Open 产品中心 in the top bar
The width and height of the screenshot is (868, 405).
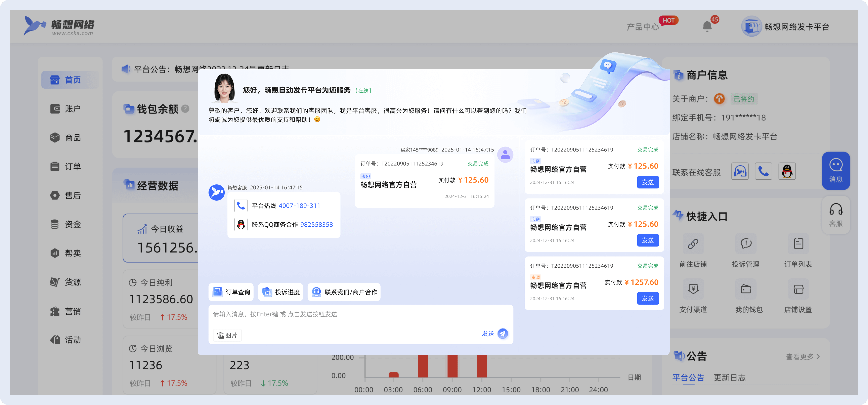(643, 27)
